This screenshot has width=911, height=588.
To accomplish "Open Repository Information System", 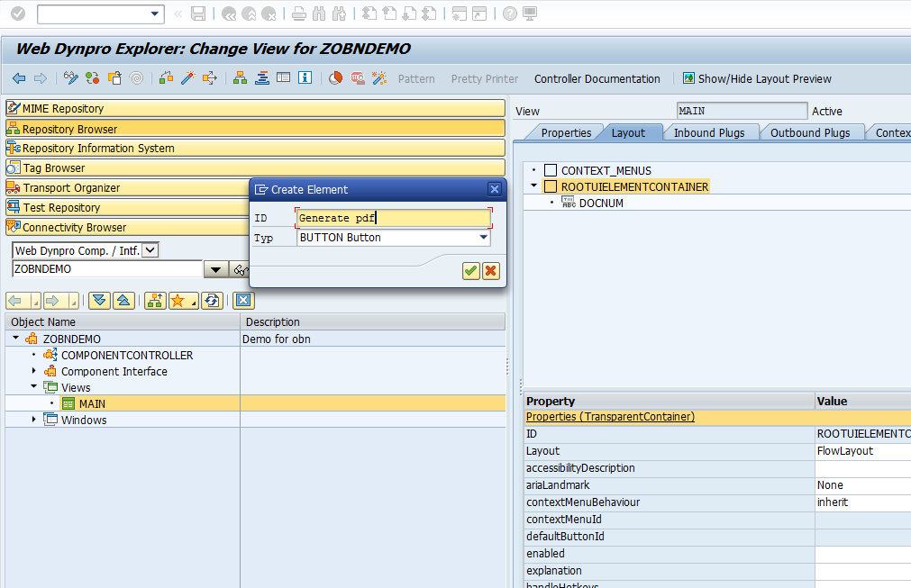I will 255,148.
